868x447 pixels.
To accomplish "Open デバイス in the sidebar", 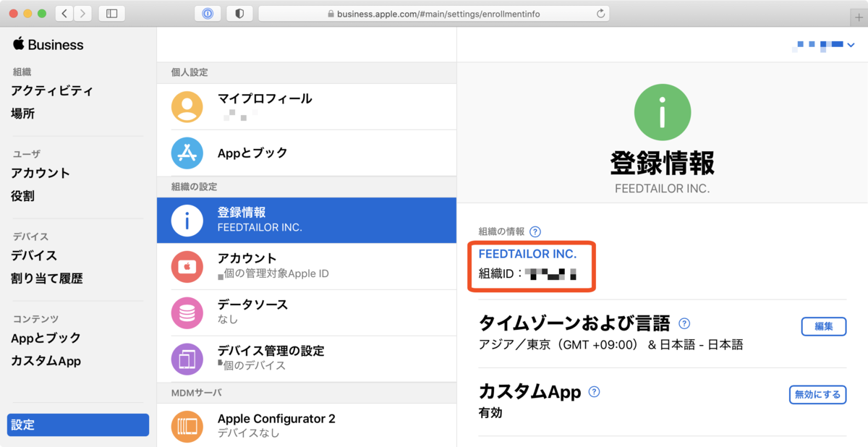I will 34,256.
